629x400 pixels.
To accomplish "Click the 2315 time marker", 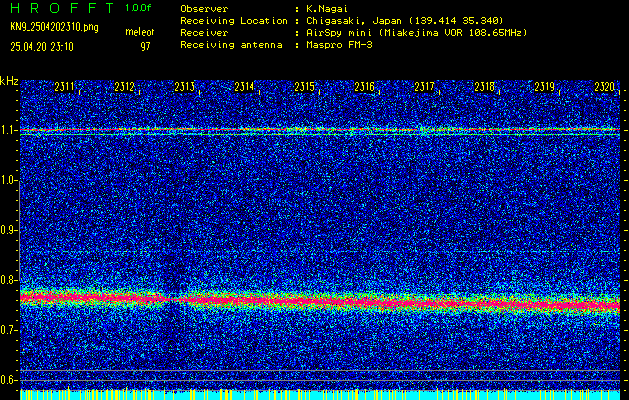I will 304,87.
